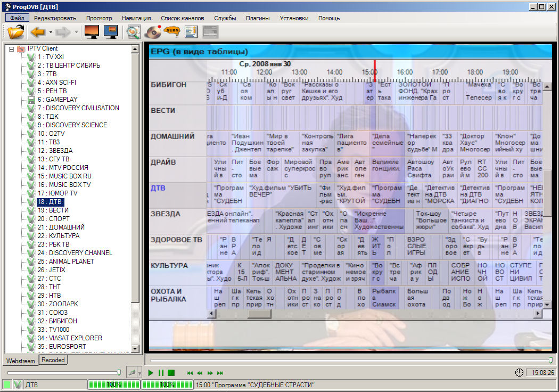Start recording with the disc icon
Screen dimensions: 559x392
[153, 32]
